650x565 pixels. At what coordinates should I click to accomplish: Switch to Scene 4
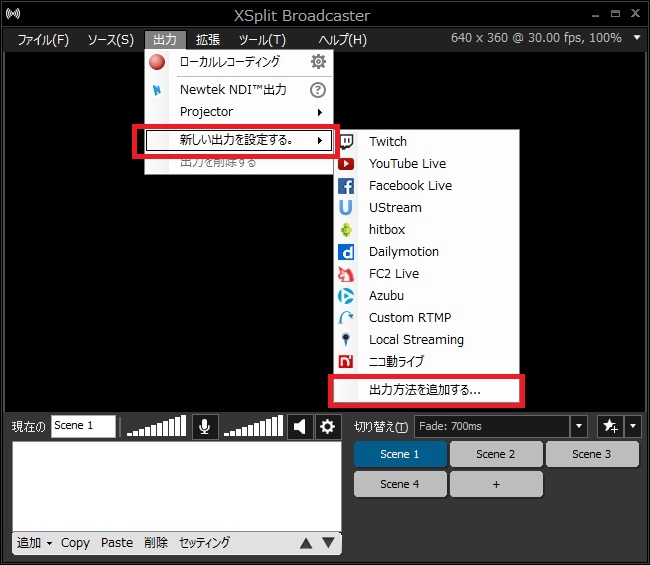click(400, 484)
